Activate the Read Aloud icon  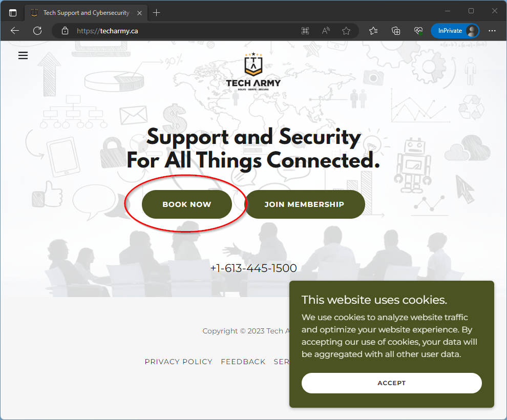click(326, 31)
